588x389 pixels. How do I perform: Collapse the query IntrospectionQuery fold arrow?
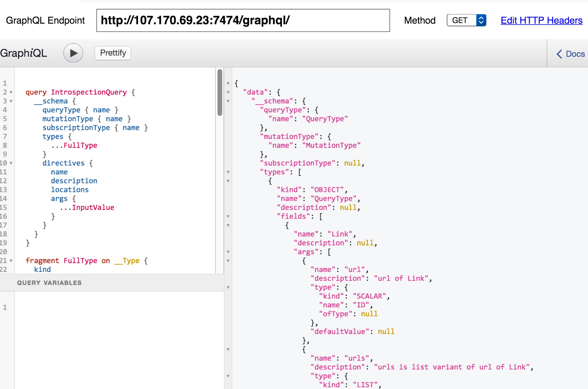11,92
